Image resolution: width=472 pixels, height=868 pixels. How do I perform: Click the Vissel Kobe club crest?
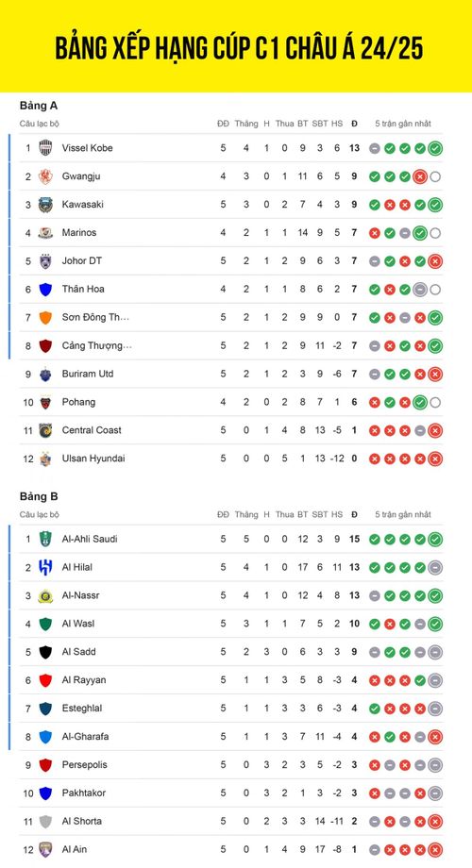[x=45, y=148]
